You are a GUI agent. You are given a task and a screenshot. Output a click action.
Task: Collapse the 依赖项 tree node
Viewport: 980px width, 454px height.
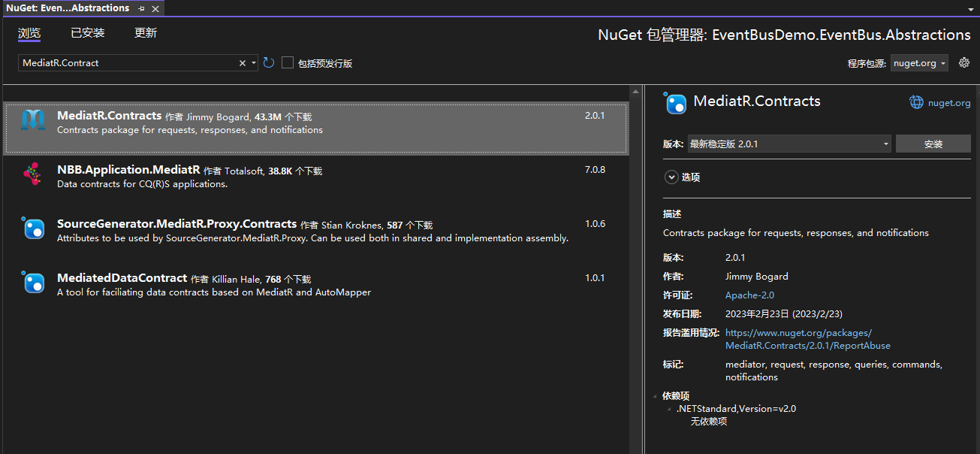click(x=656, y=396)
